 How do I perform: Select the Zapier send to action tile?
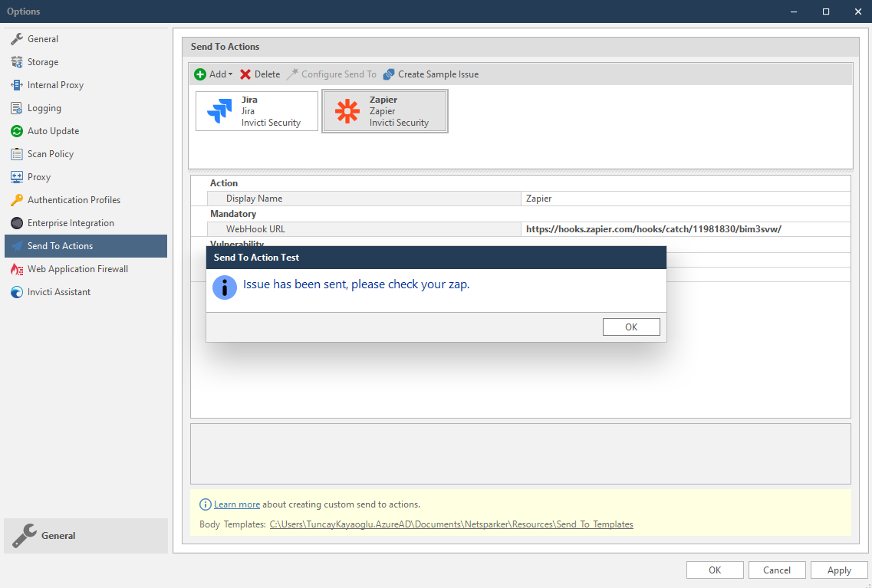(384, 110)
